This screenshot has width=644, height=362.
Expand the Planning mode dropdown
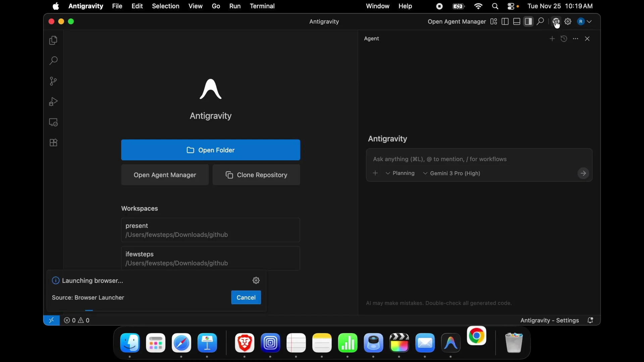pos(400,173)
